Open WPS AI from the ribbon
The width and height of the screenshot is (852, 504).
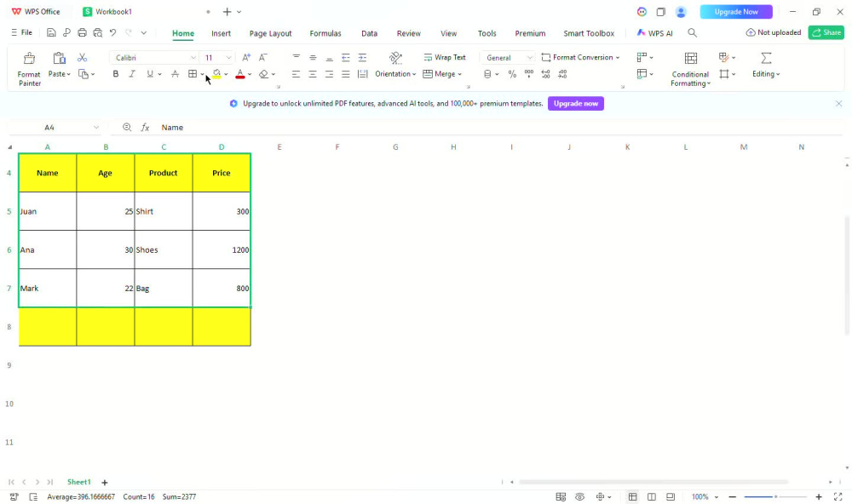[x=654, y=33]
